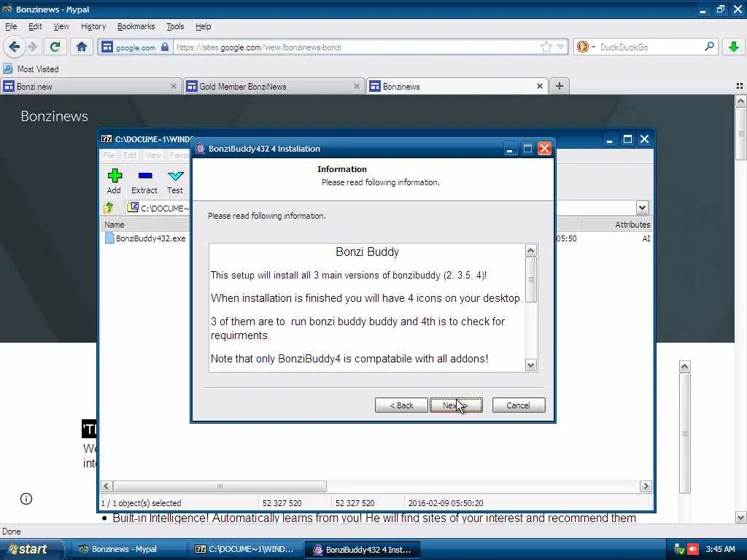Close the Gold Member BonziNews tab
Image resolution: width=747 pixels, height=560 pixels.
[356, 86]
